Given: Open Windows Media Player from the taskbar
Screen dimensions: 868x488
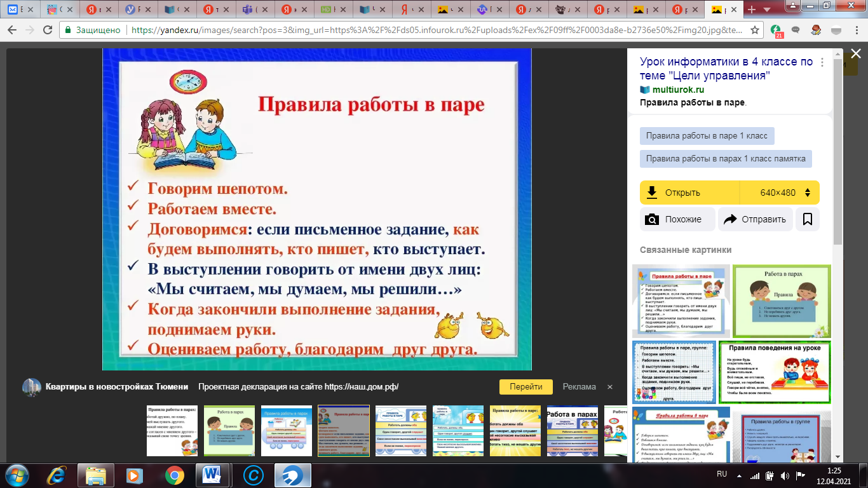Looking at the screenshot, I should click(x=133, y=475).
